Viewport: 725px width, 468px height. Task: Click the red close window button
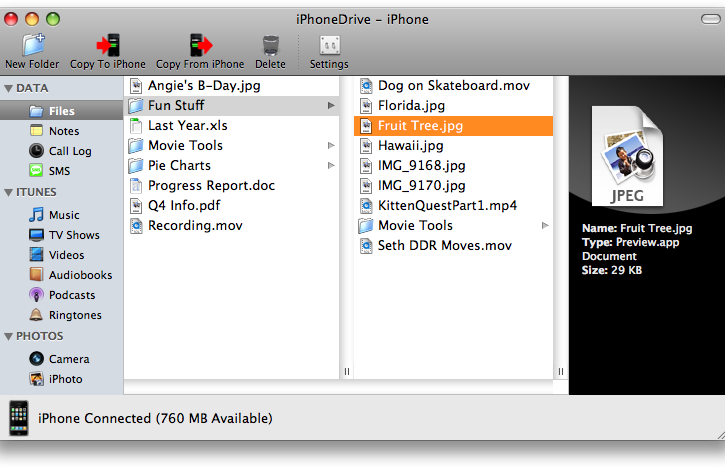click(x=11, y=19)
